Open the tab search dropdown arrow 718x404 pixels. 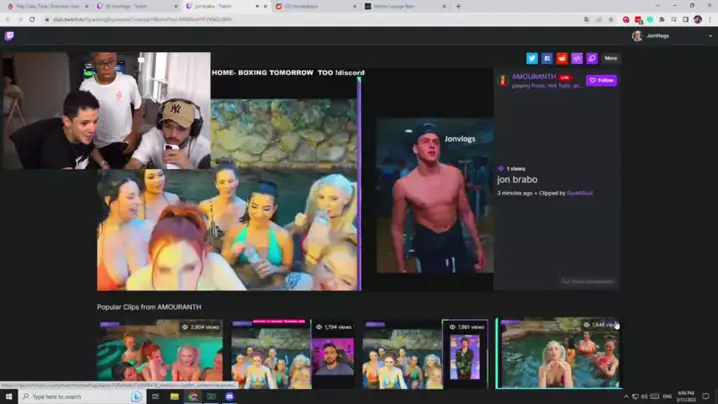click(x=658, y=6)
